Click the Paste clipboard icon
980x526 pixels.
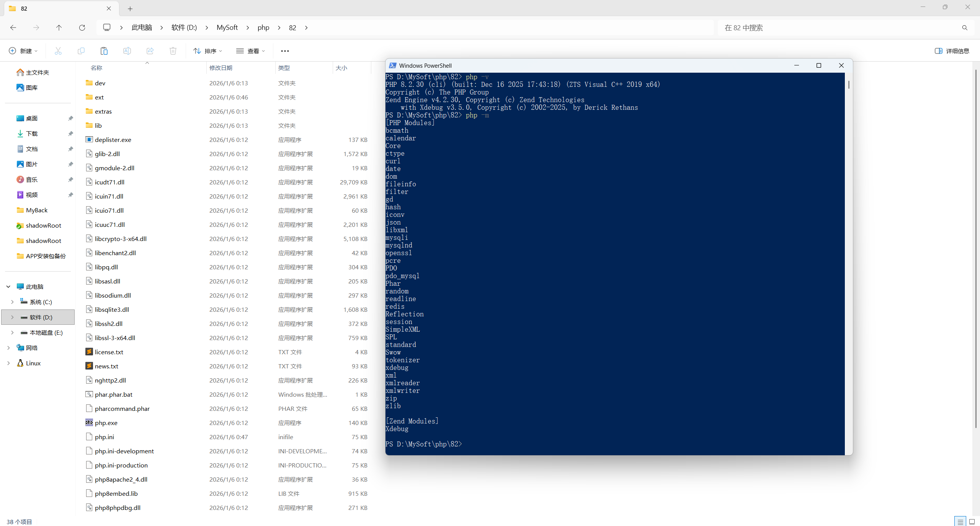[104, 51]
